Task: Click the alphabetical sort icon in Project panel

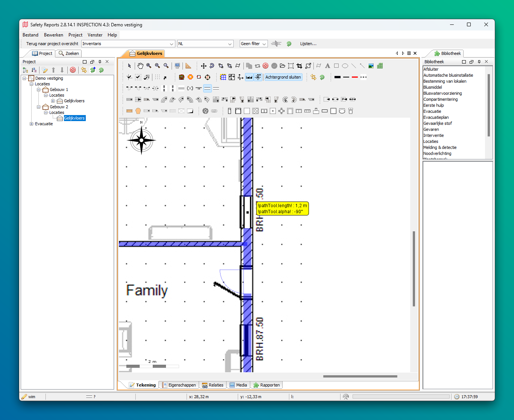Action: coord(34,70)
